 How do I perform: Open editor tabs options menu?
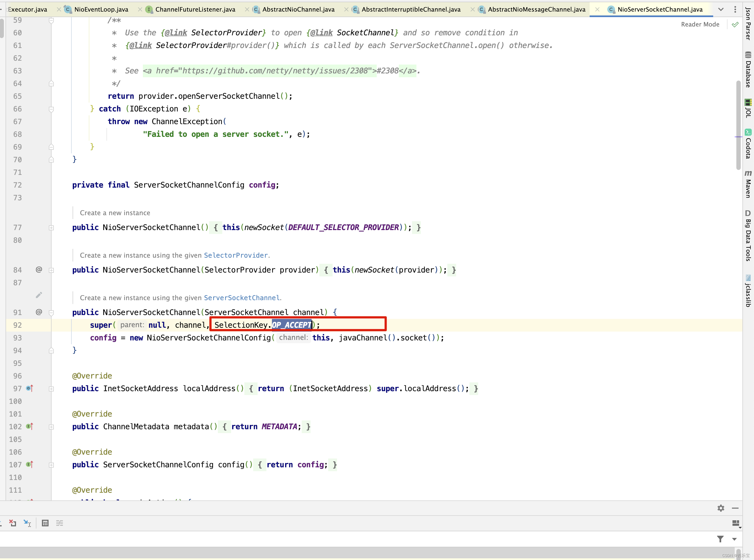point(735,9)
